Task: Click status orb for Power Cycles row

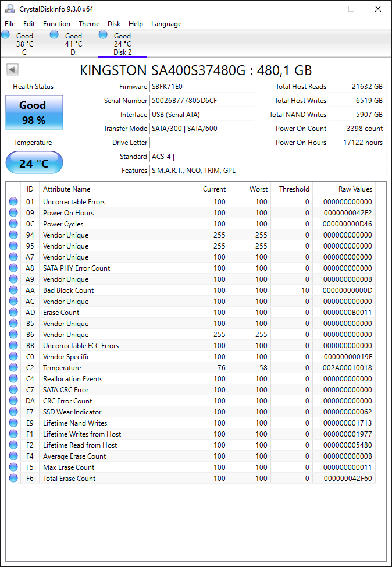Action: click(x=13, y=224)
